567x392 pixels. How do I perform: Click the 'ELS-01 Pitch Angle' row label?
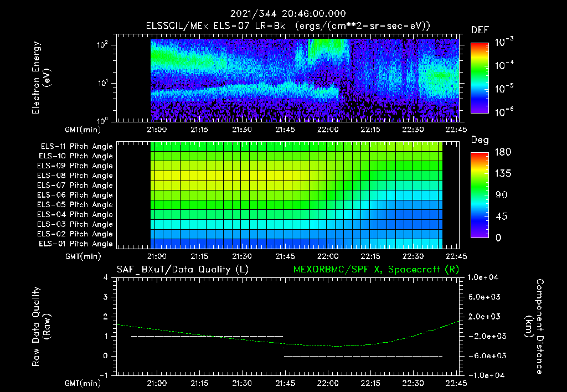tap(76, 244)
